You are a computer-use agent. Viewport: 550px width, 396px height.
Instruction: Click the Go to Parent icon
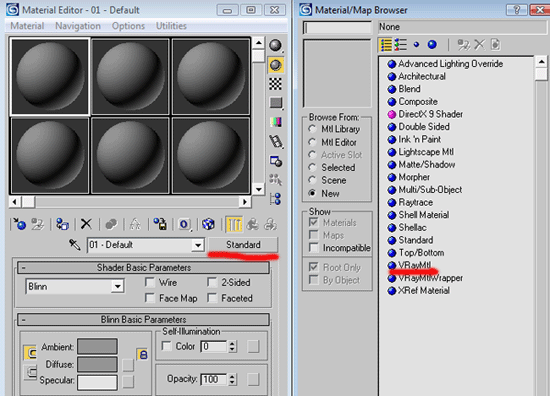[253, 224]
